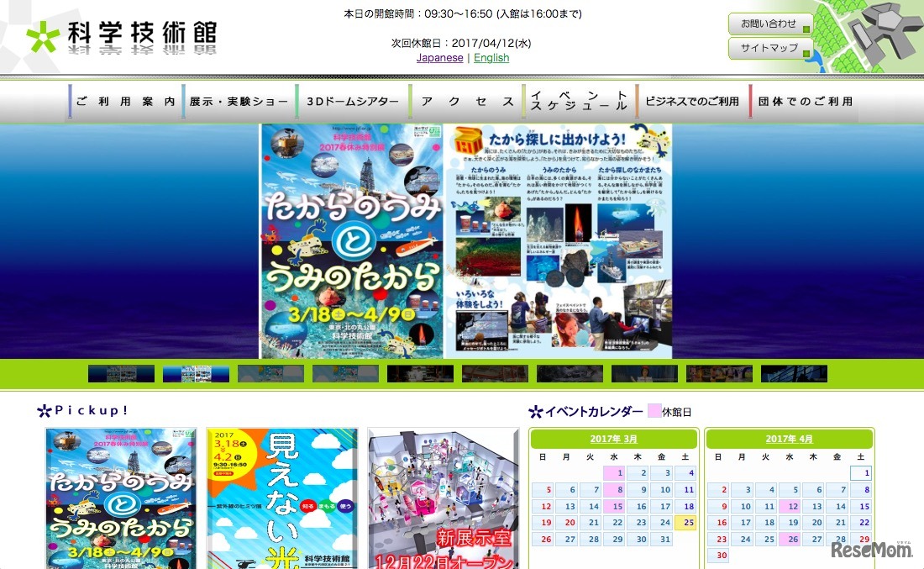Open the 2017年 3月 calendar header
This screenshot has height=569, width=924.
[613, 439]
